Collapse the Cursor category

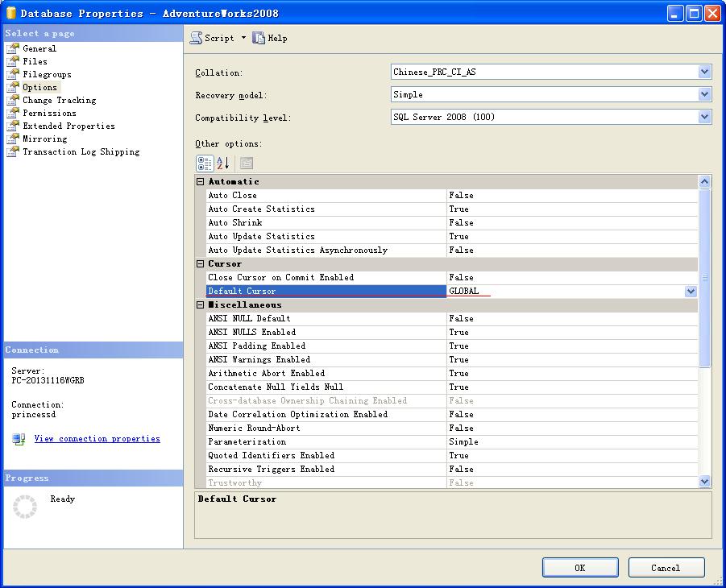pos(200,264)
